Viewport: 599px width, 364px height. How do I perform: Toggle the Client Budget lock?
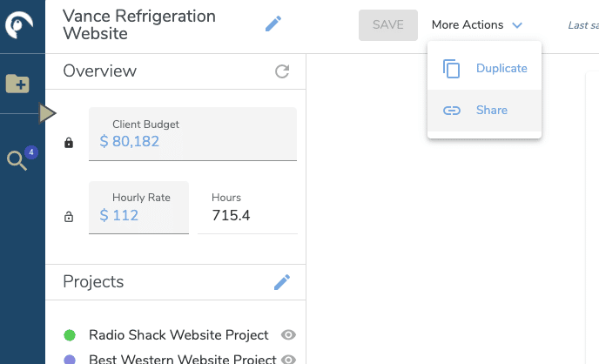(70, 143)
